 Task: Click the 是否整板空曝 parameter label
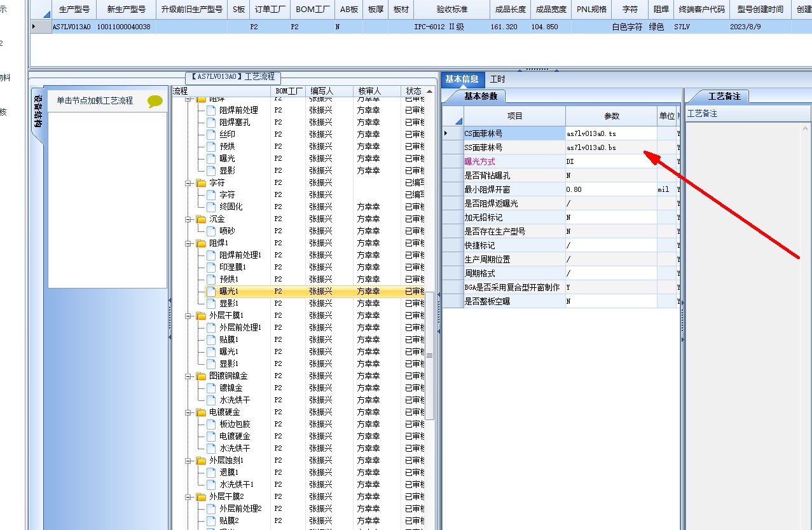point(487,301)
